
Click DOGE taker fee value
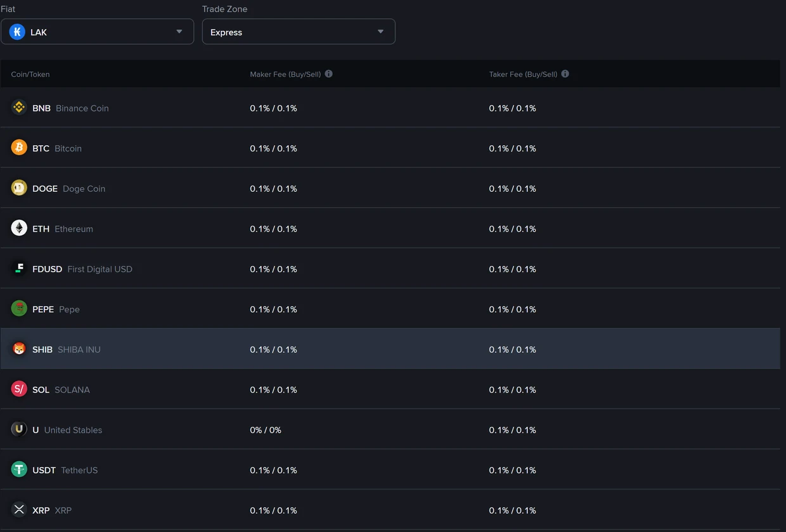[512, 189]
